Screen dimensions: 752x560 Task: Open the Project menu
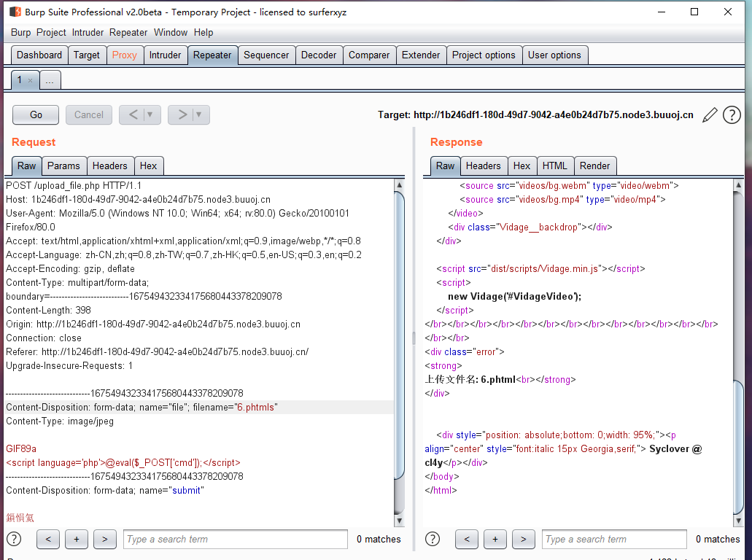pos(51,33)
